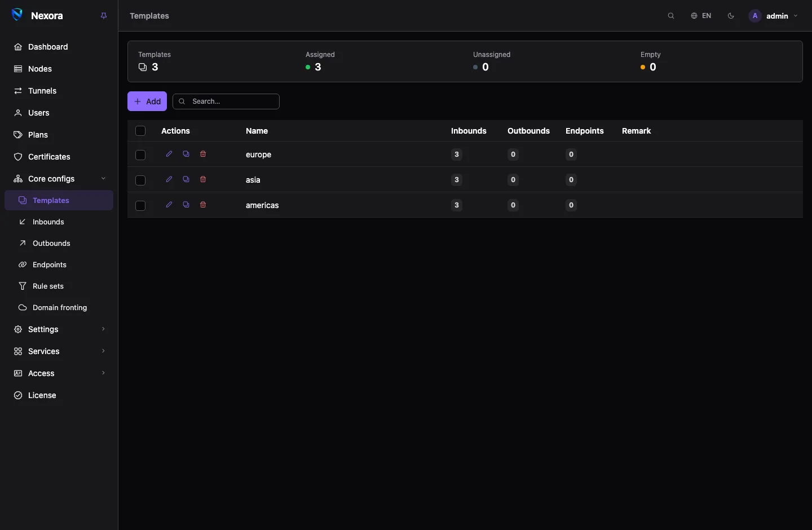The width and height of the screenshot is (812, 530).
Task: Edit the europe template
Action: click(x=169, y=154)
